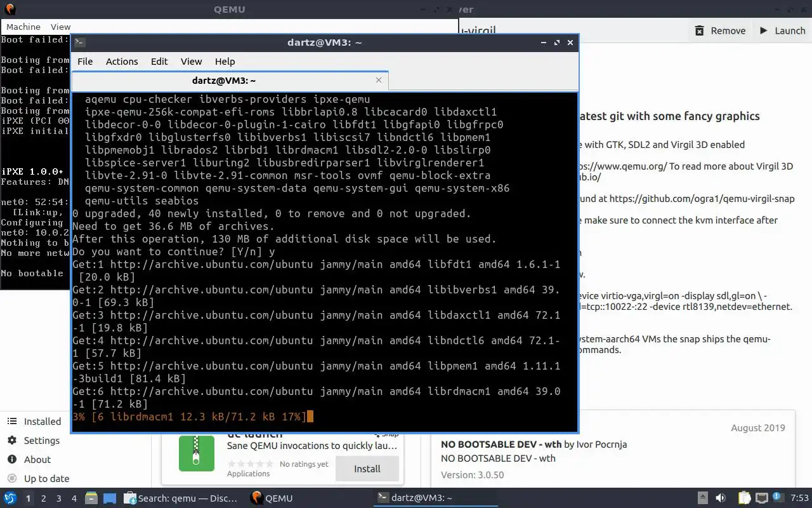Click 'Do you want to continue? [Y/n] y' line
The width and height of the screenshot is (812, 508).
tap(174, 251)
